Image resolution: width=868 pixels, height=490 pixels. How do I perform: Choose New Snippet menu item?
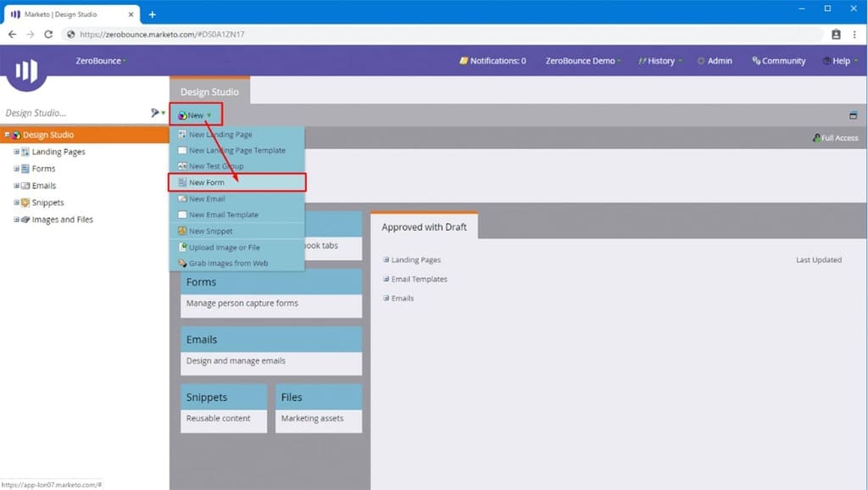point(237,231)
